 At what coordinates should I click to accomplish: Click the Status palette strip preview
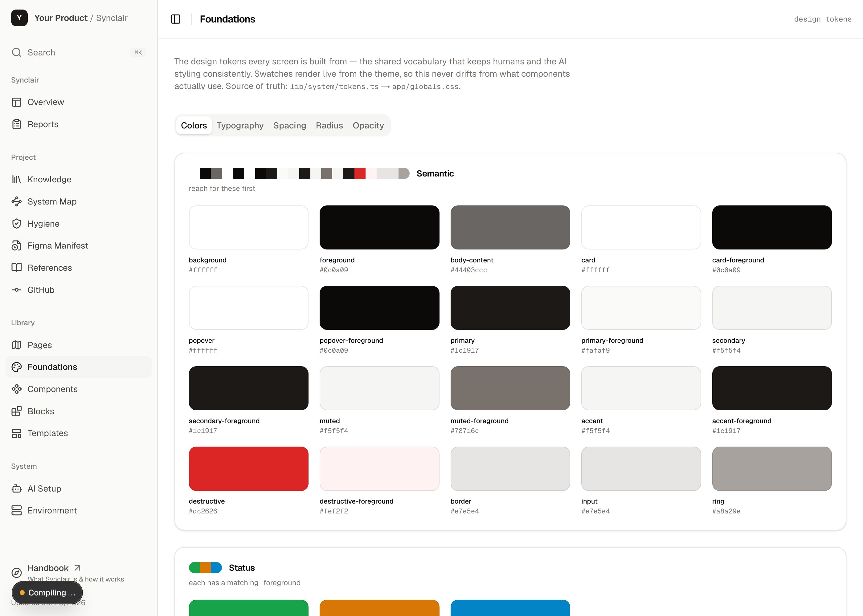pyautogui.click(x=205, y=567)
